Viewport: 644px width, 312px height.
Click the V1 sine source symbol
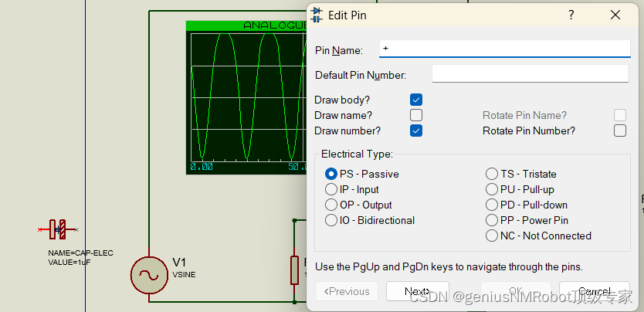pyautogui.click(x=149, y=276)
